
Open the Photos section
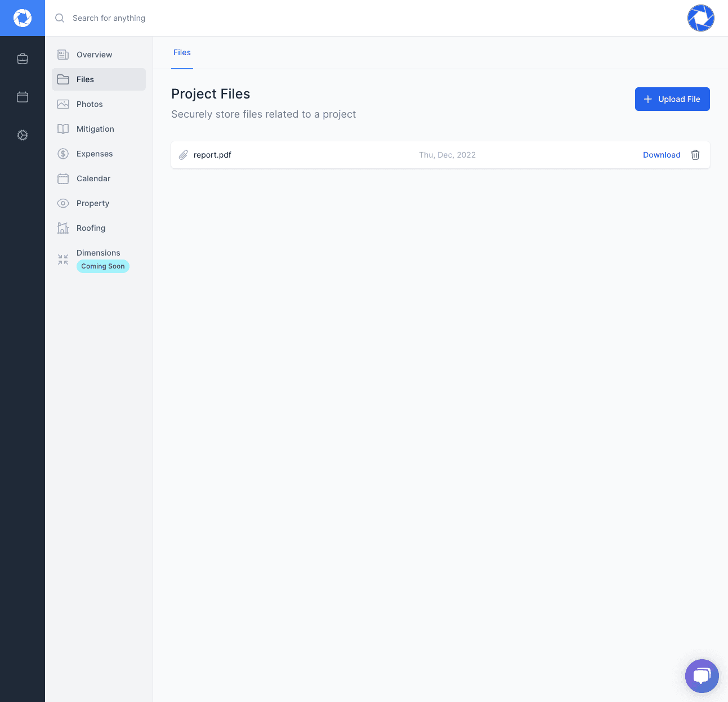99,104
